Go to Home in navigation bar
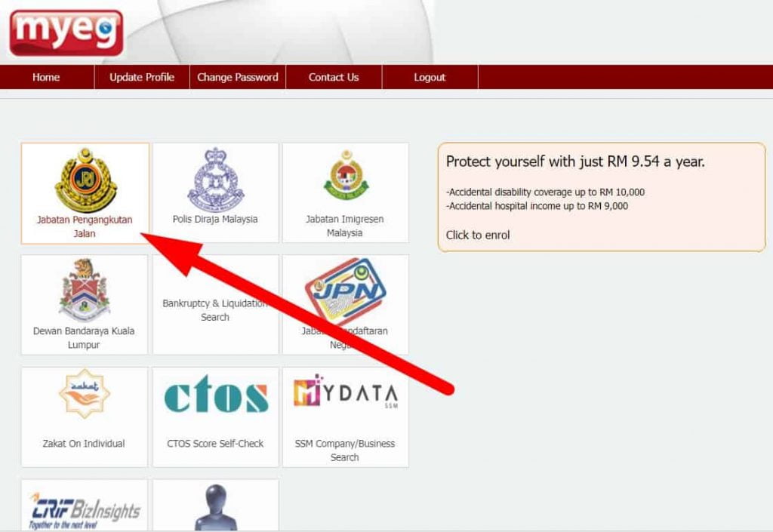This screenshot has height=532, width=773. pyautogui.click(x=46, y=77)
